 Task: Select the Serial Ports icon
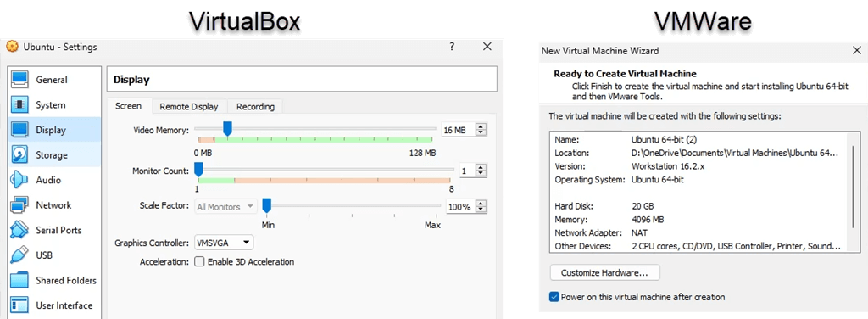click(20, 230)
